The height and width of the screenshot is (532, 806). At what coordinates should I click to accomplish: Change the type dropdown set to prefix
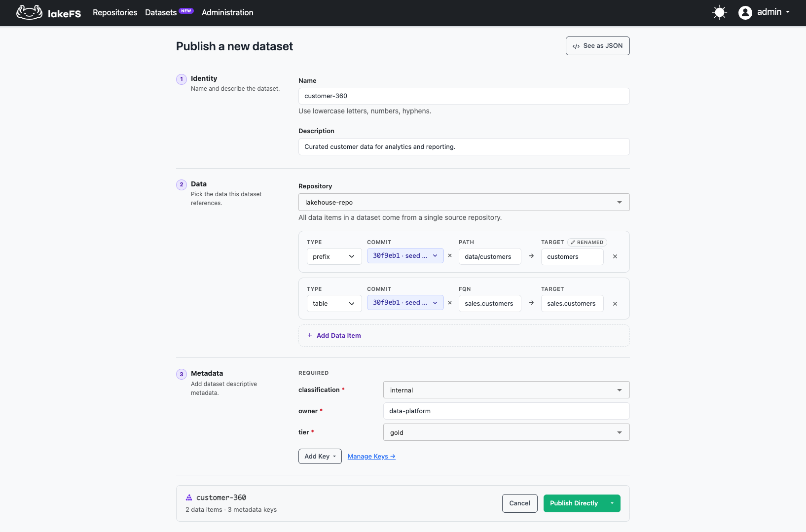click(x=334, y=256)
